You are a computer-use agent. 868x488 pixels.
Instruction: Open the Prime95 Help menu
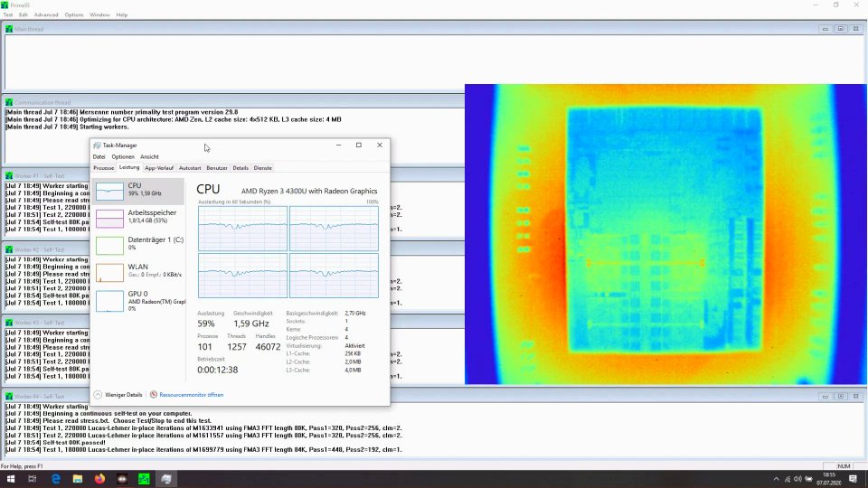click(x=122, y=15)
